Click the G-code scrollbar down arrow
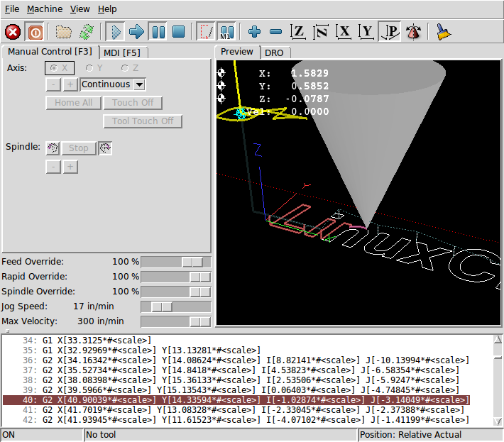This screenshot has width=504, height=442. 498,421
